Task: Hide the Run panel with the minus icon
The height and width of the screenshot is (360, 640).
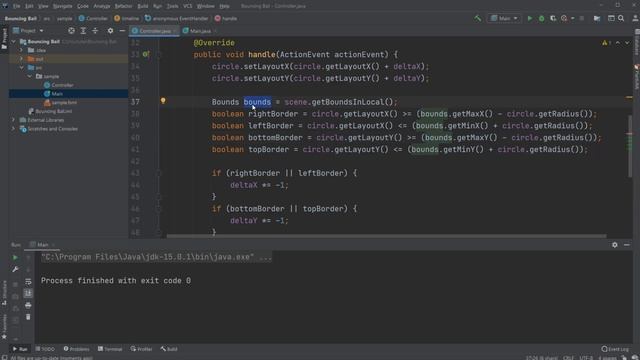Action: (627, 245)
